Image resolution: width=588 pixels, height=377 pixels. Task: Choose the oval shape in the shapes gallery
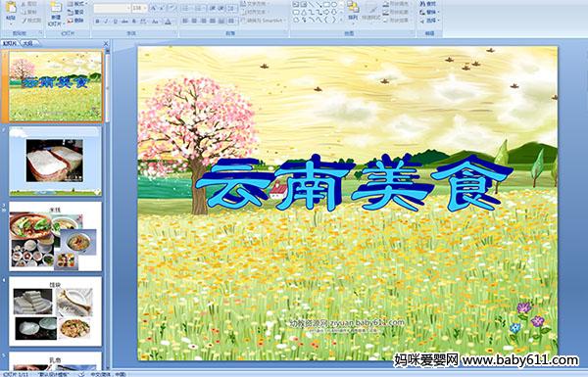[x=333, y=5]
